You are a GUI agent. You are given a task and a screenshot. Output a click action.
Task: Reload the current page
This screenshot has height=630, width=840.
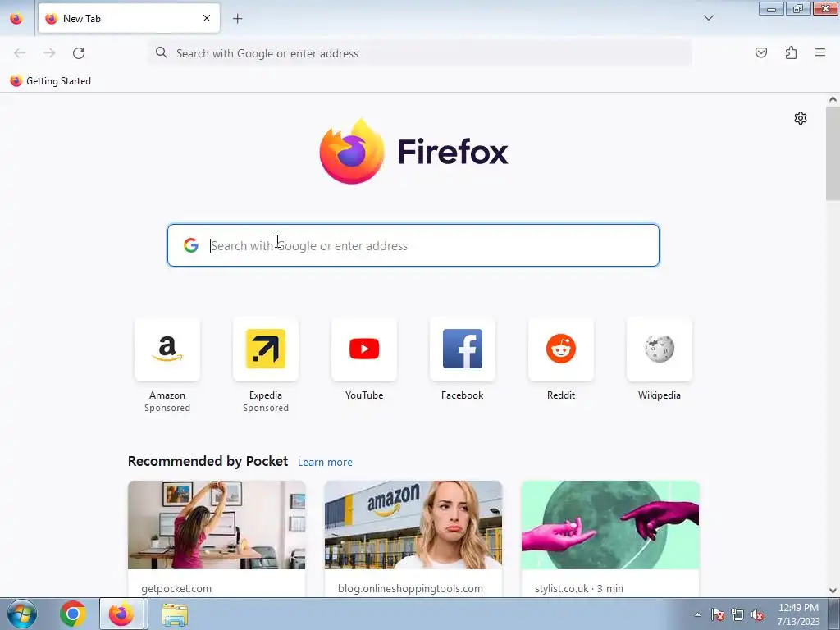[79, 53]
